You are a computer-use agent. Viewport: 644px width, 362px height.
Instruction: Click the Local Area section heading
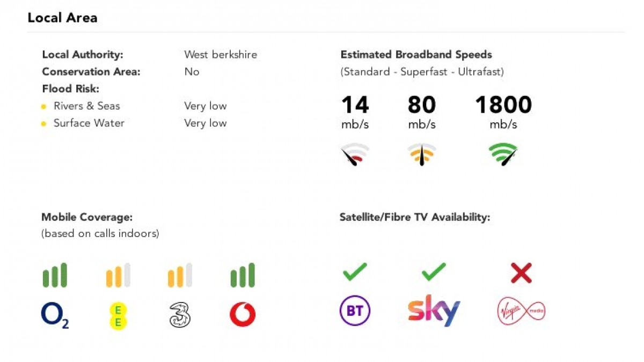[x=62, y=18]
